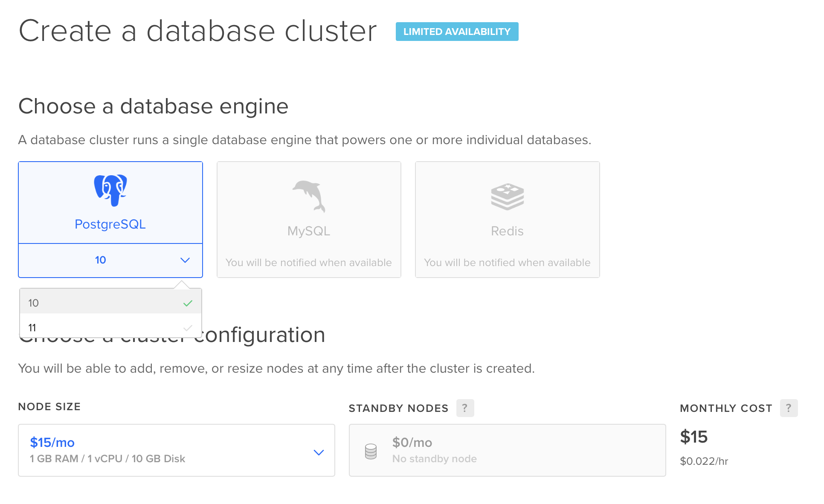Select the MySQL engine card
Screen dimensions: 824x504
point(309,220)
